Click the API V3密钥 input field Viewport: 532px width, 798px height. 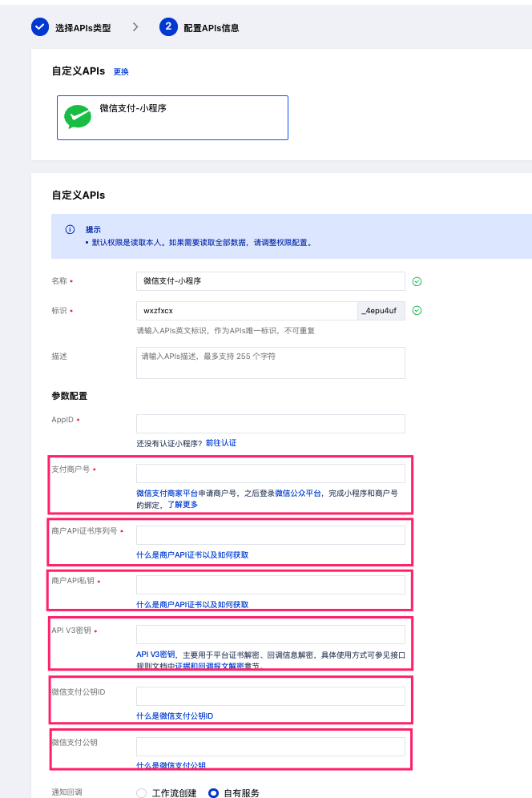[270, 635]
